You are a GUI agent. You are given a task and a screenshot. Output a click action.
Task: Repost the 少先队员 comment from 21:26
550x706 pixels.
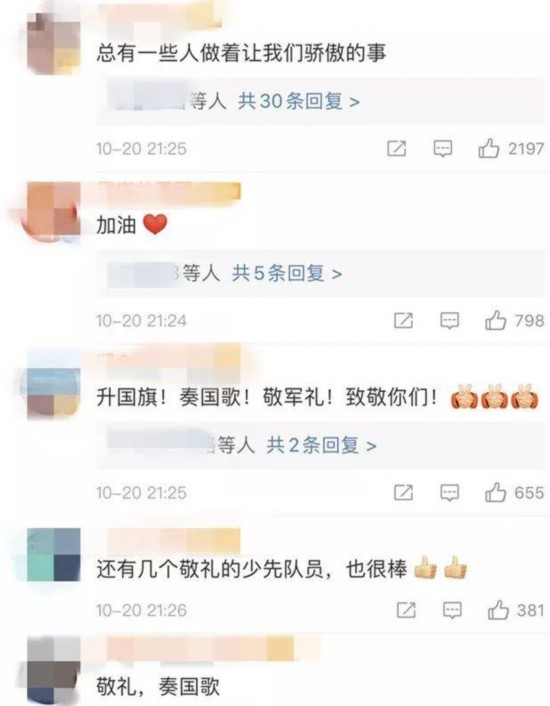pyautogui.click(x=406, y=610)
